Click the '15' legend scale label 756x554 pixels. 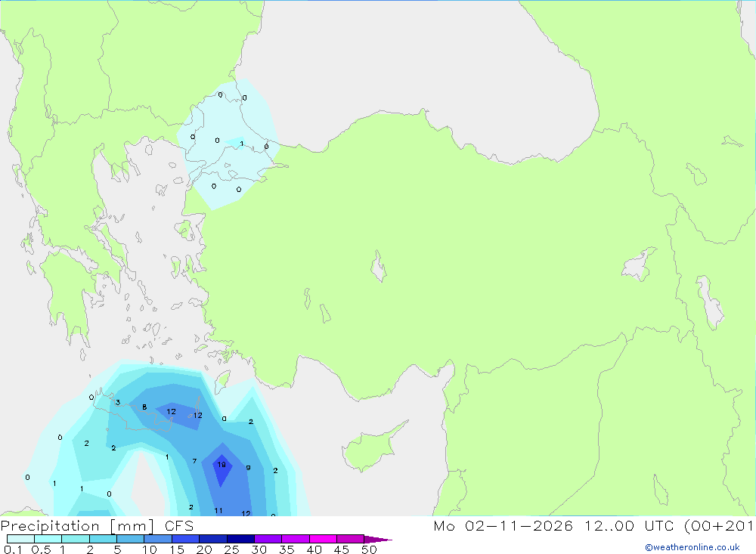click(x=177, y=549)
